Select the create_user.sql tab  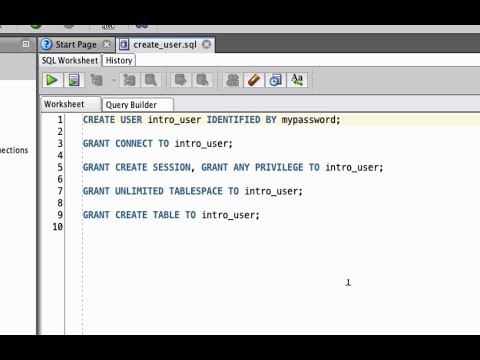pyautogui.click(x=165, y=44)
